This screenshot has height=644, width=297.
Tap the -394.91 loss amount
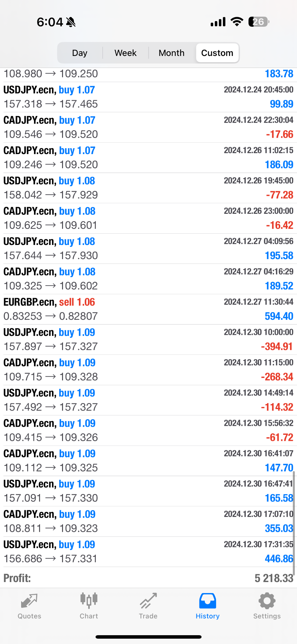pos(277,347)
